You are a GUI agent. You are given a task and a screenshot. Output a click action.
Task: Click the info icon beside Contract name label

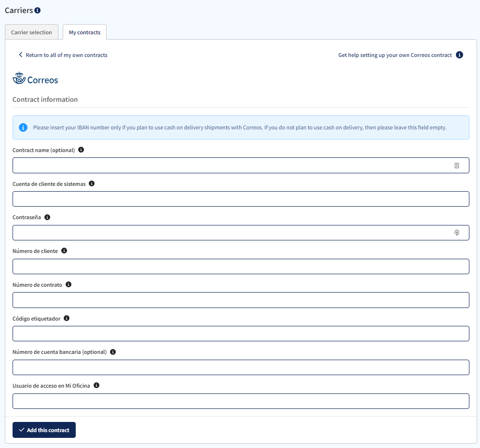click(81, 150)
